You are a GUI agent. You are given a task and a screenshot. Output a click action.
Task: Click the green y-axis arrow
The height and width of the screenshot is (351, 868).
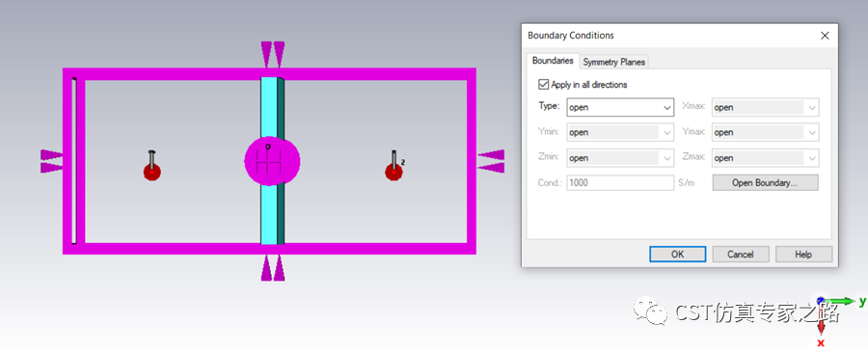pos(841,301)
